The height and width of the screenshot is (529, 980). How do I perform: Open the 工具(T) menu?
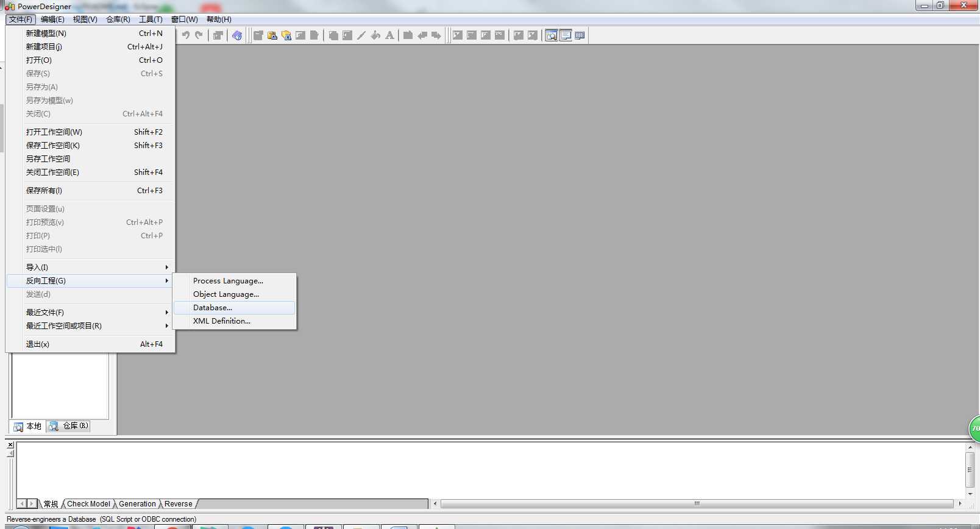tap(151, 20)
